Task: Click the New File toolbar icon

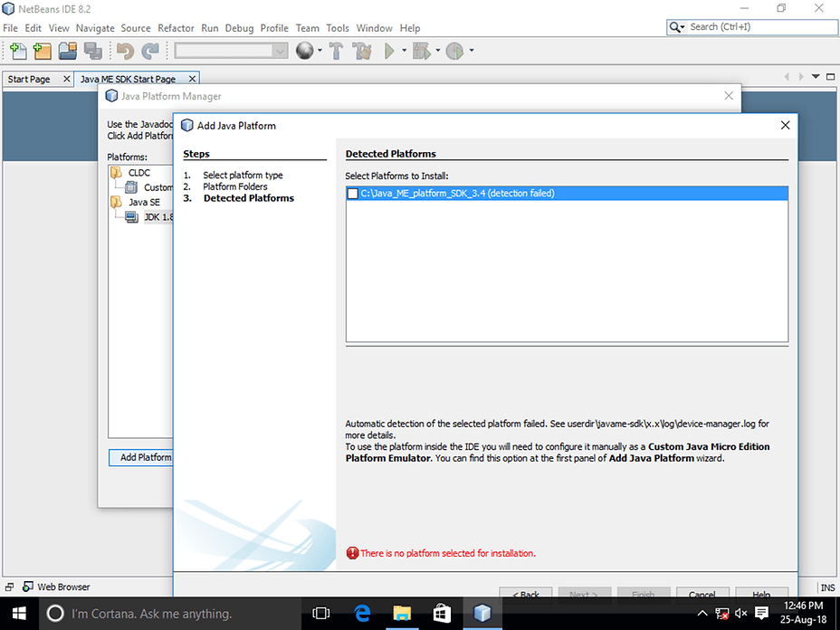Action: (18, 51)
